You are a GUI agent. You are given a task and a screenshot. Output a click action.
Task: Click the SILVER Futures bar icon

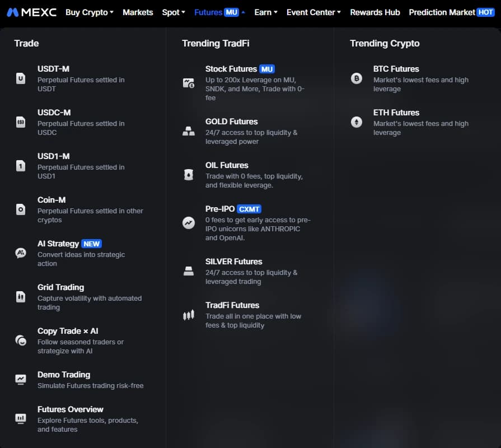[189, 271]
